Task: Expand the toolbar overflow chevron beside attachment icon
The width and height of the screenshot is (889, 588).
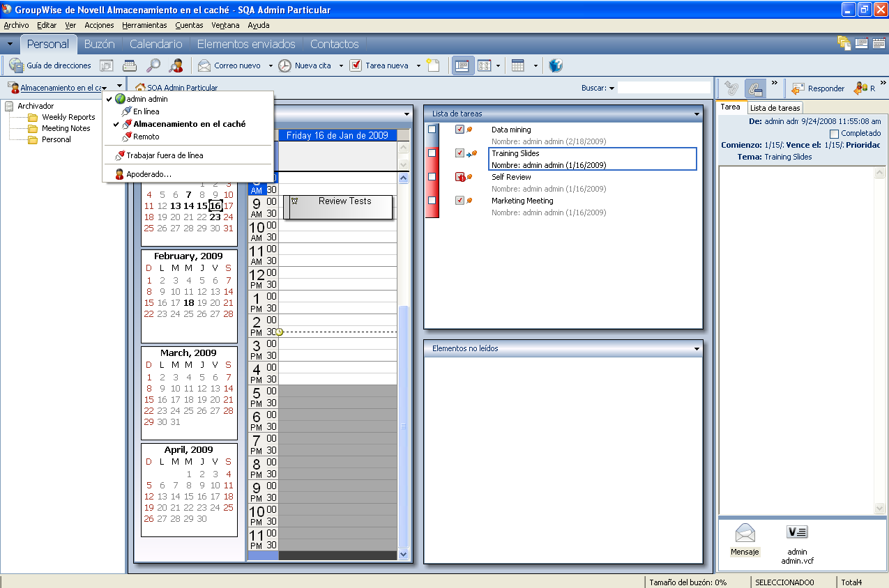Action: (774, 83)
